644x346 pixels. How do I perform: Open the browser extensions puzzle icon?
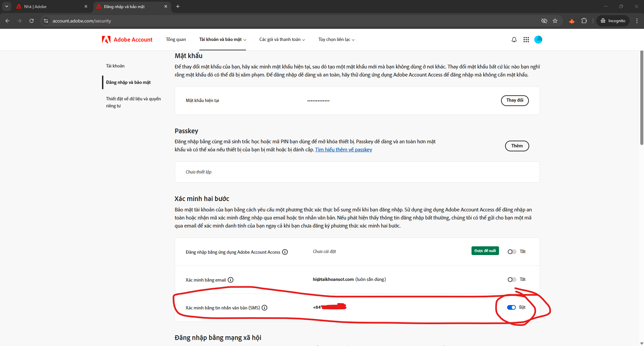click(584, 21)
